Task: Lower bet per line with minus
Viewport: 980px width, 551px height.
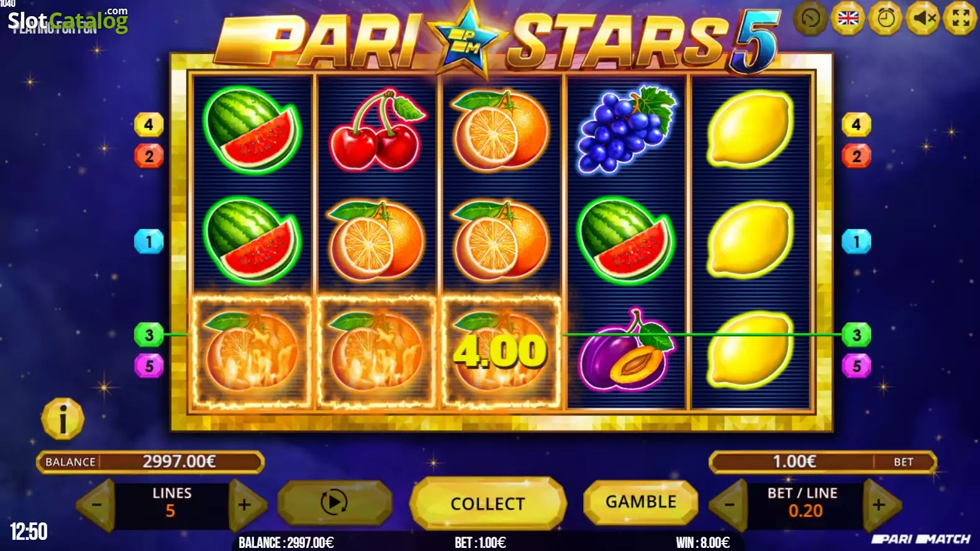Action: click(x=728, y=505)
